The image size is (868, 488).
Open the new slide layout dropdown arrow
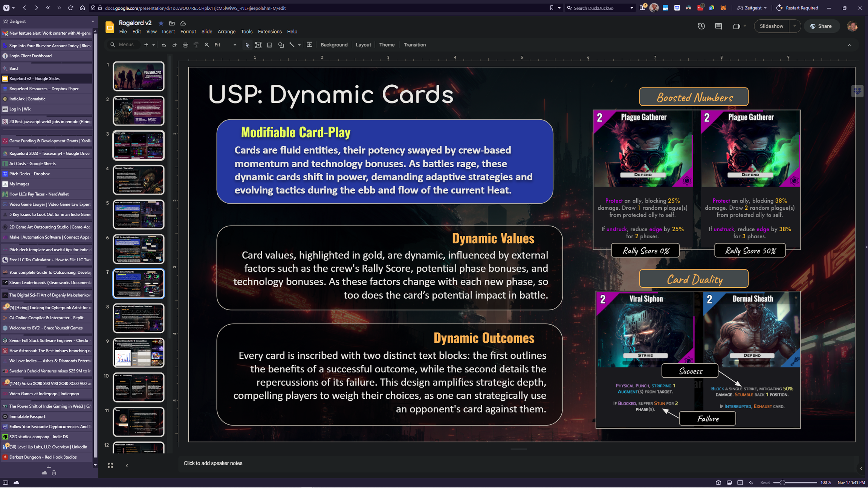(153, 45)
